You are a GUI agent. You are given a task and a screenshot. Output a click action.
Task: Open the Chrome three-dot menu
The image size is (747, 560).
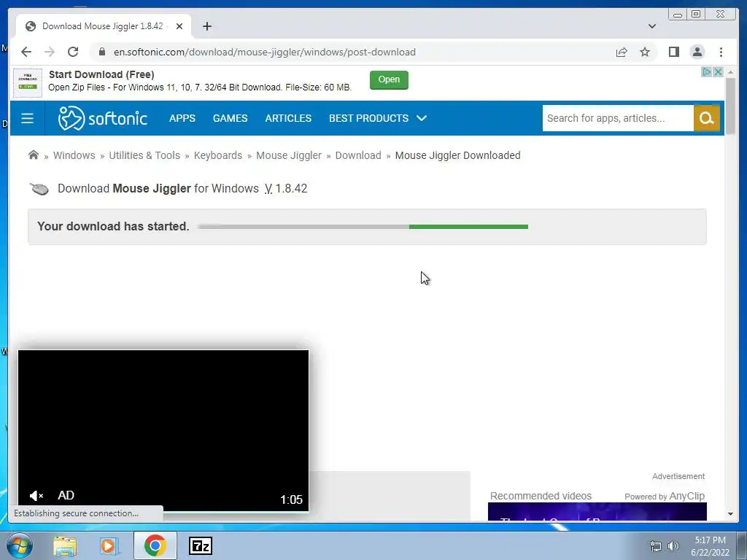pyautogui.click(x=721, y=52)
